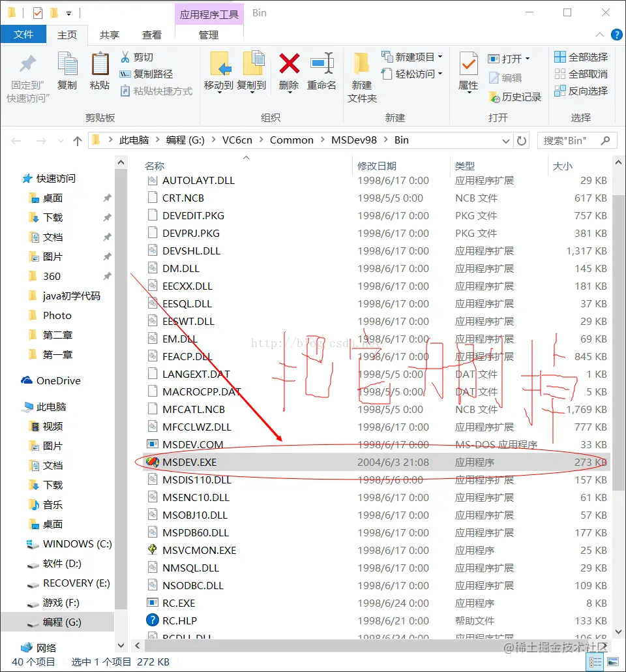Switch to the Share ribbon tab

tap(110, 35)
